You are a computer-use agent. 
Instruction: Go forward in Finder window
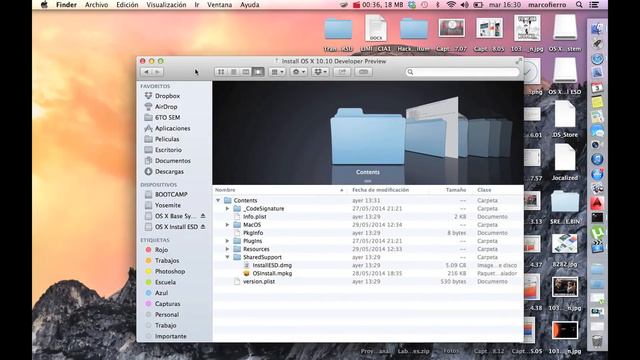coord(157,72)
